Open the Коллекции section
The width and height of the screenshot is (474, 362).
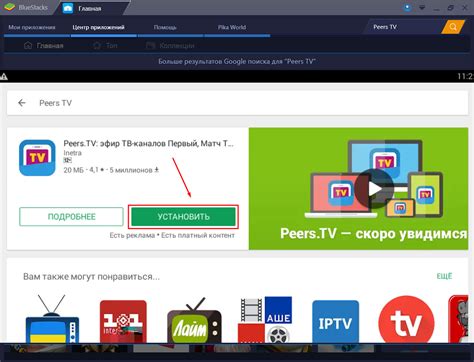(x=170, y=46)
